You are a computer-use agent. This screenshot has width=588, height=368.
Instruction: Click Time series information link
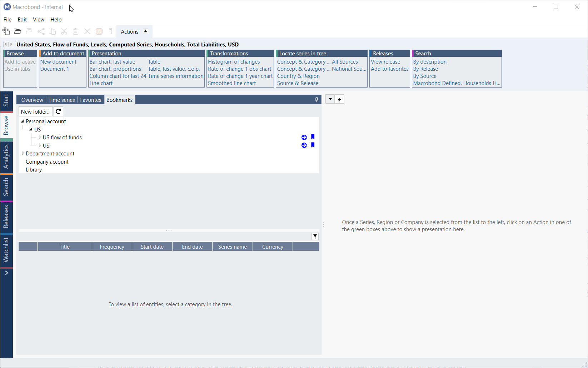176,76
